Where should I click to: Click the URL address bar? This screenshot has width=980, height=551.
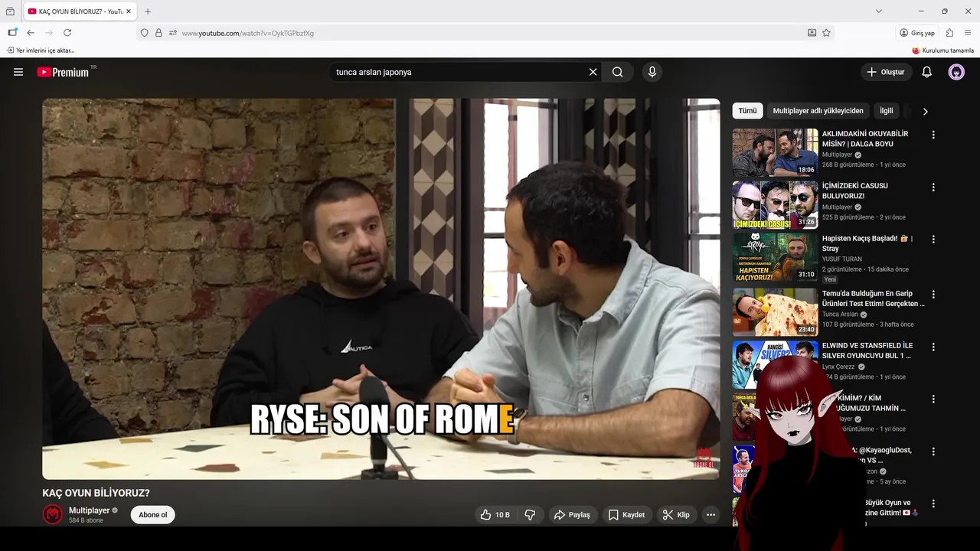pyautogui.click(x=490, y=33)
